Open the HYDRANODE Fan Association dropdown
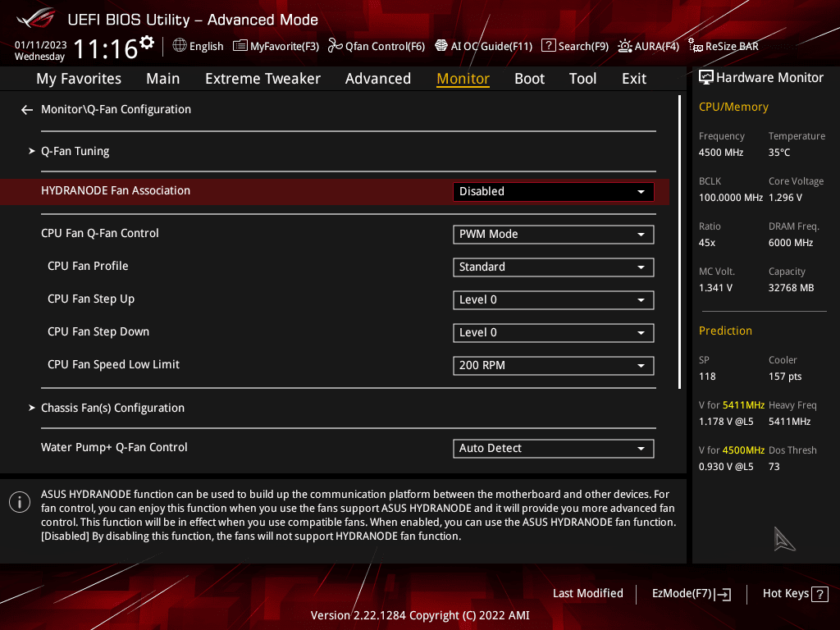 (x=554, y=192)
